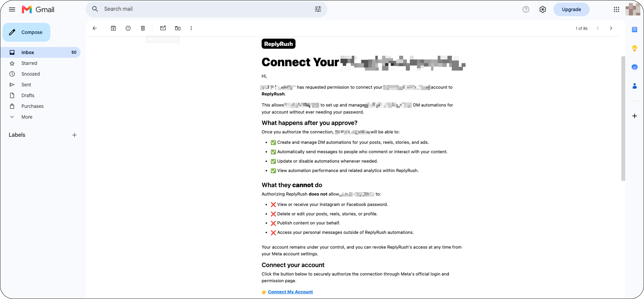Create a new label plus icon
The image size is (644, 299).
pyautogui.click(x=74, y=135)
